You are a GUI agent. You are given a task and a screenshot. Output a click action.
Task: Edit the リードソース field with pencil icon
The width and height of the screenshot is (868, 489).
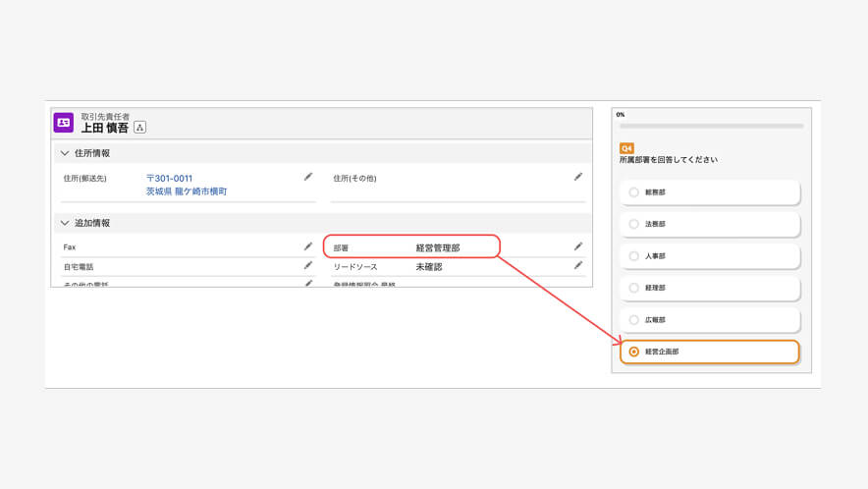pos(578,265)
